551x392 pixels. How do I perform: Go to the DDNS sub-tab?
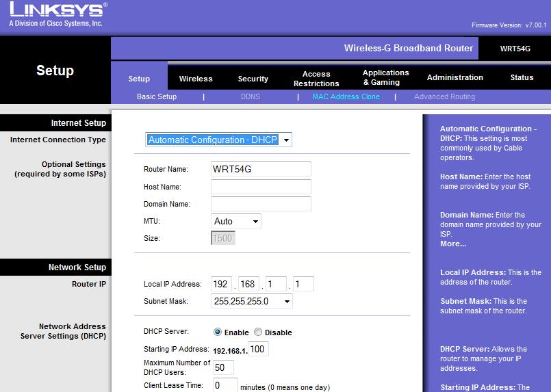(x=251, y=96)
